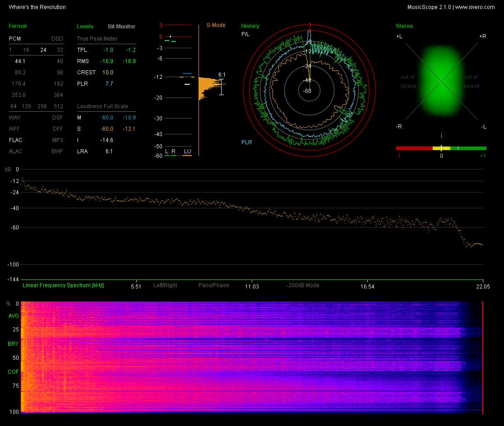Click the stereo correlation meter bar
The width and height of the screenshot is (504, 426).
[x=441, y=148]
